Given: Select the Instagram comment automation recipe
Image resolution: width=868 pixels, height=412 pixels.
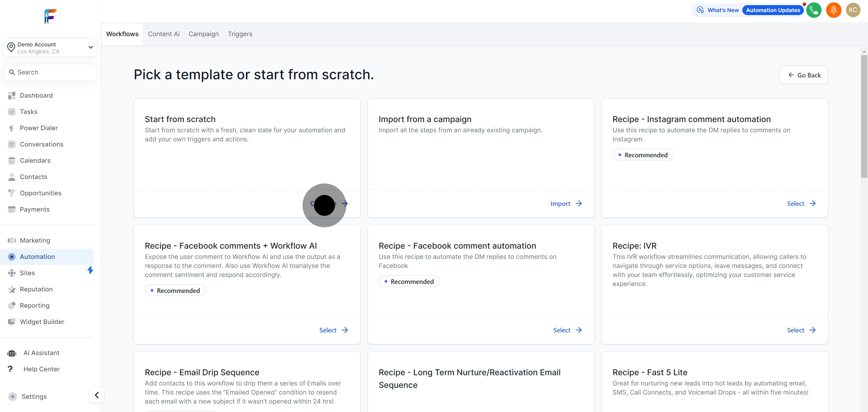Looking at the screenshot, I should coord(801,204).
